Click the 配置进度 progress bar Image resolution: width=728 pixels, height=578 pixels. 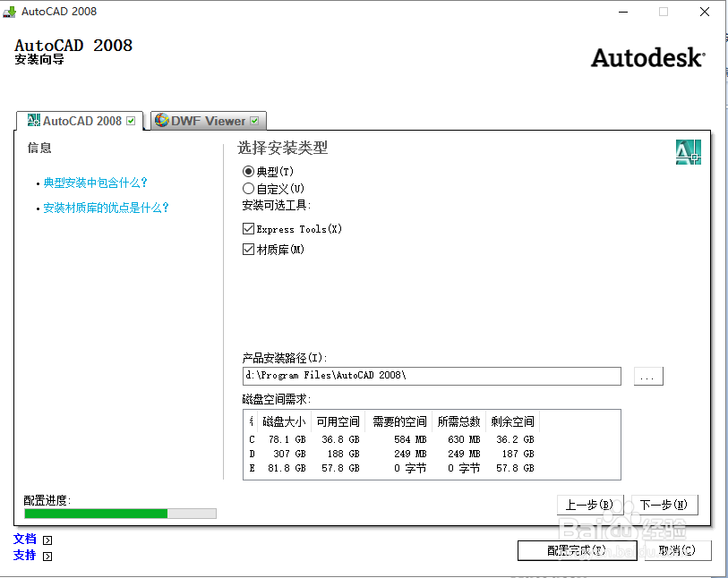pyautogui.click(x=118, y=513)
